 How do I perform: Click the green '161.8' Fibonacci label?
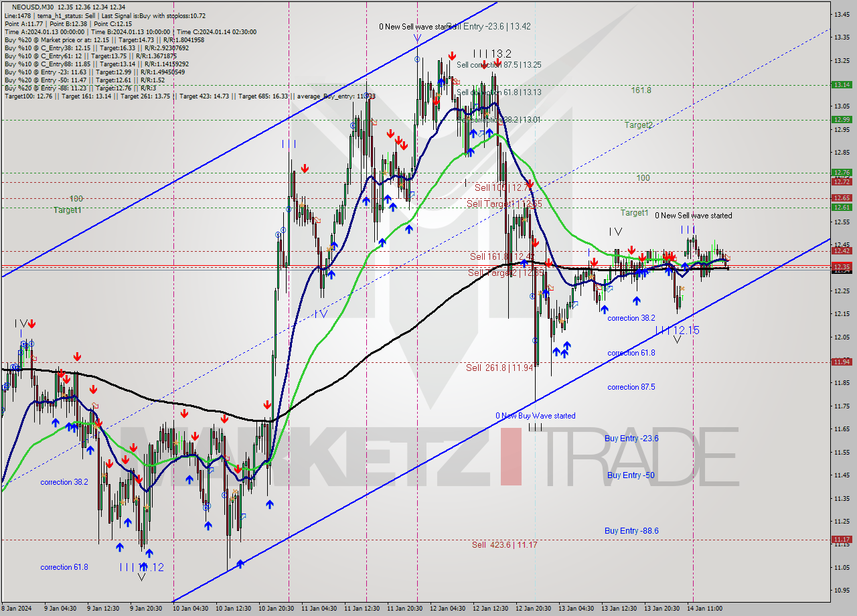(641, 90)
